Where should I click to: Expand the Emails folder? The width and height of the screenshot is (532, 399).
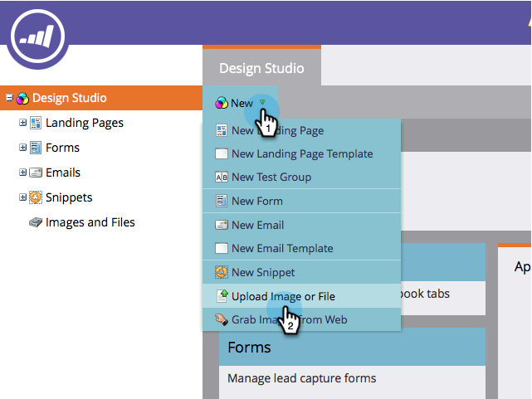pos(22,173)
